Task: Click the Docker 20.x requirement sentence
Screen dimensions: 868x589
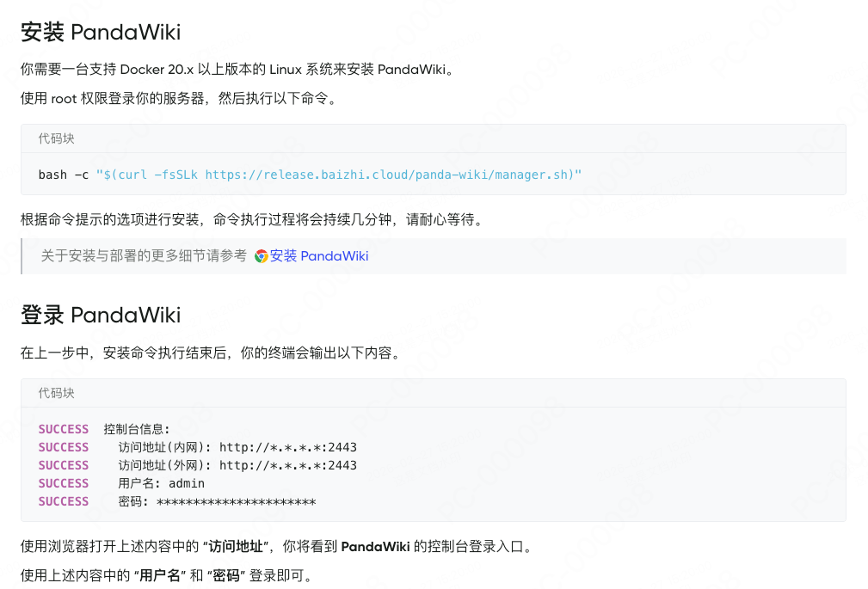Action: pos(237,69)
